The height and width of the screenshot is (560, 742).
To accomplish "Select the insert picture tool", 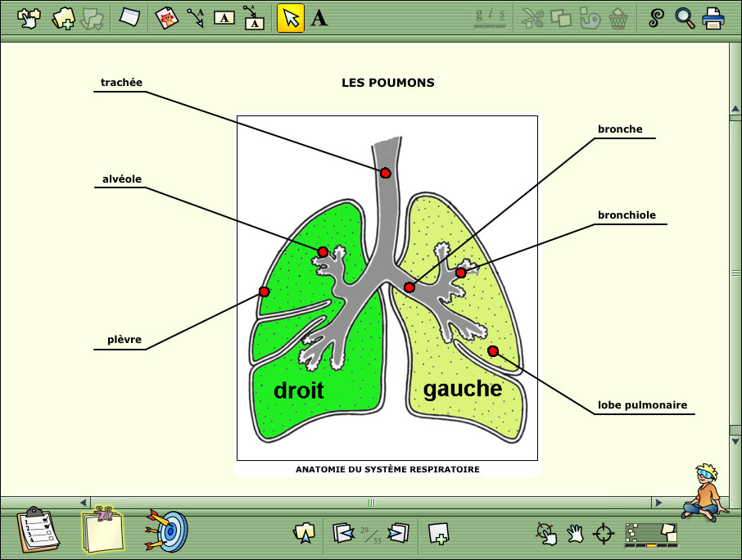I will coord(166,18).
